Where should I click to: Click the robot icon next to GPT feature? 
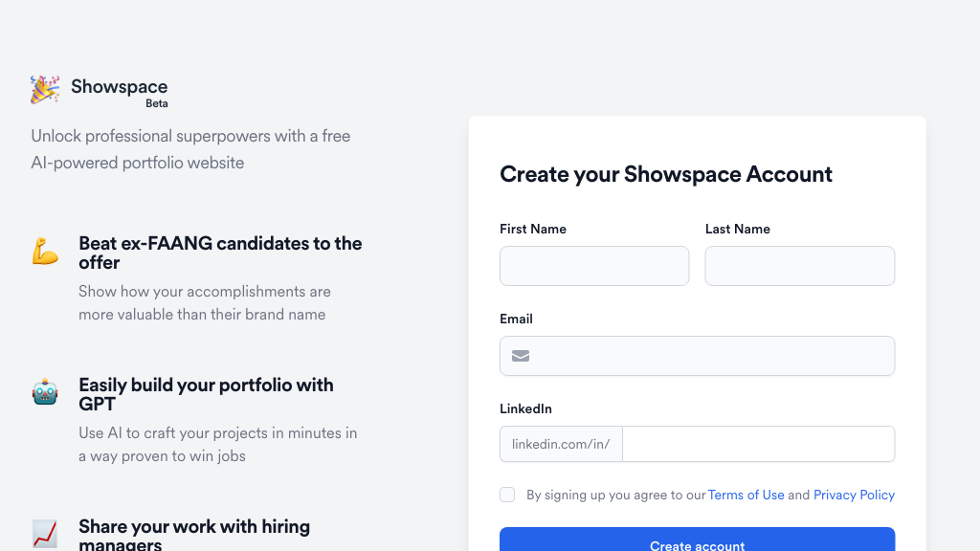[x=45, y=391]
